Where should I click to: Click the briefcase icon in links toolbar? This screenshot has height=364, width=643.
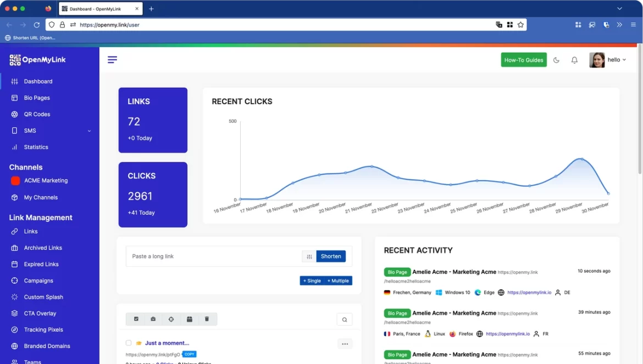[153, 319]
